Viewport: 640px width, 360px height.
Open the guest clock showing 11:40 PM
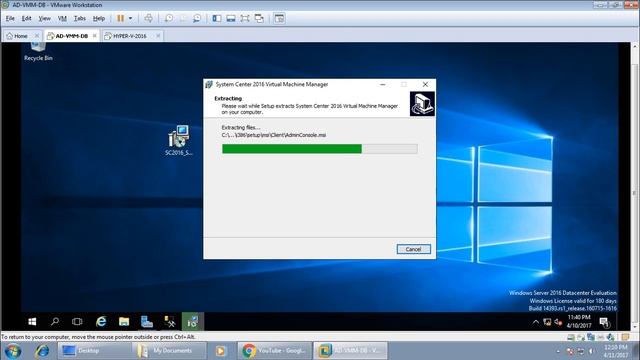click(x=579, y=321)
